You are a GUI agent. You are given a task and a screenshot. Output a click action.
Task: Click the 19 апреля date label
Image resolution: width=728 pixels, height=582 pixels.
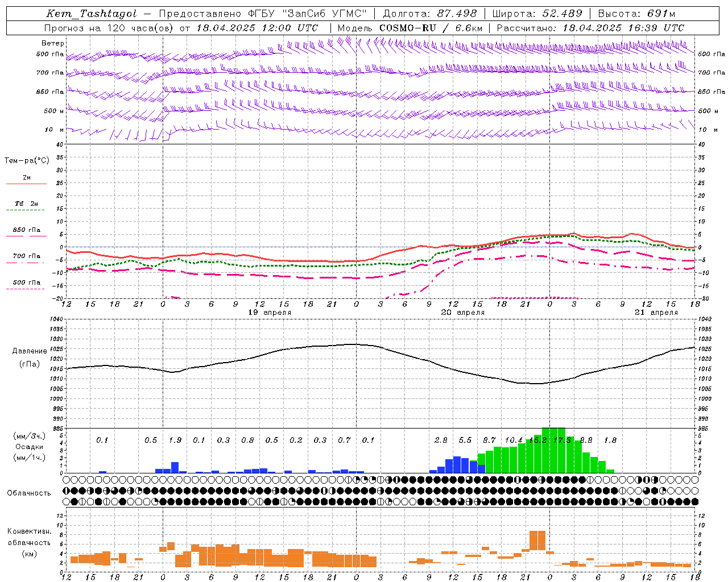click(x=270, y=313)
